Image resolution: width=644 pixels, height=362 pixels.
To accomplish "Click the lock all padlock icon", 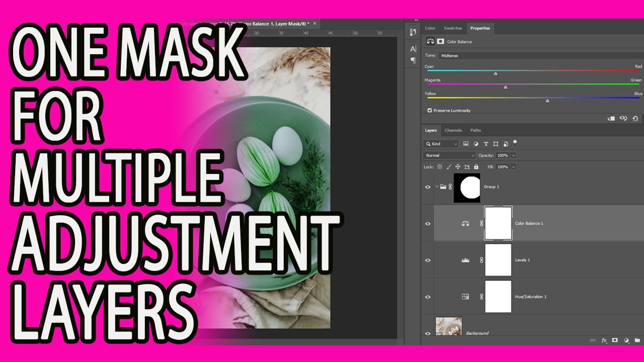I will point(476,166).
